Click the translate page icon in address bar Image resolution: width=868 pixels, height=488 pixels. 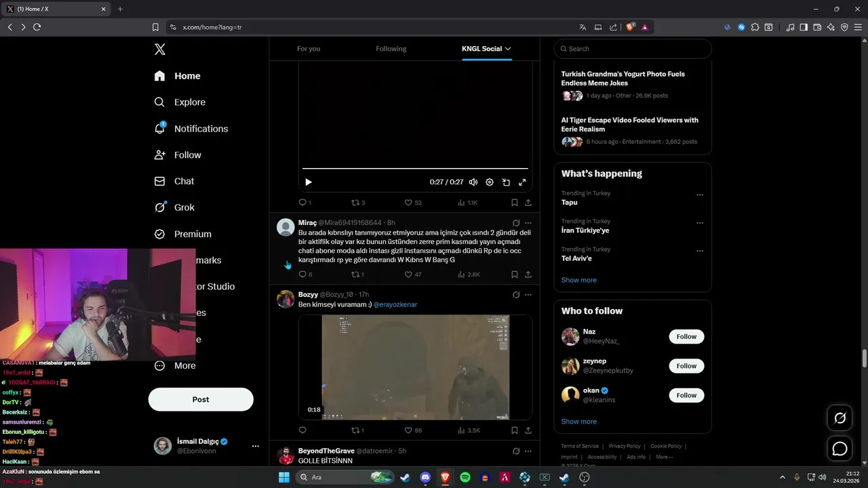click(583, 27)
